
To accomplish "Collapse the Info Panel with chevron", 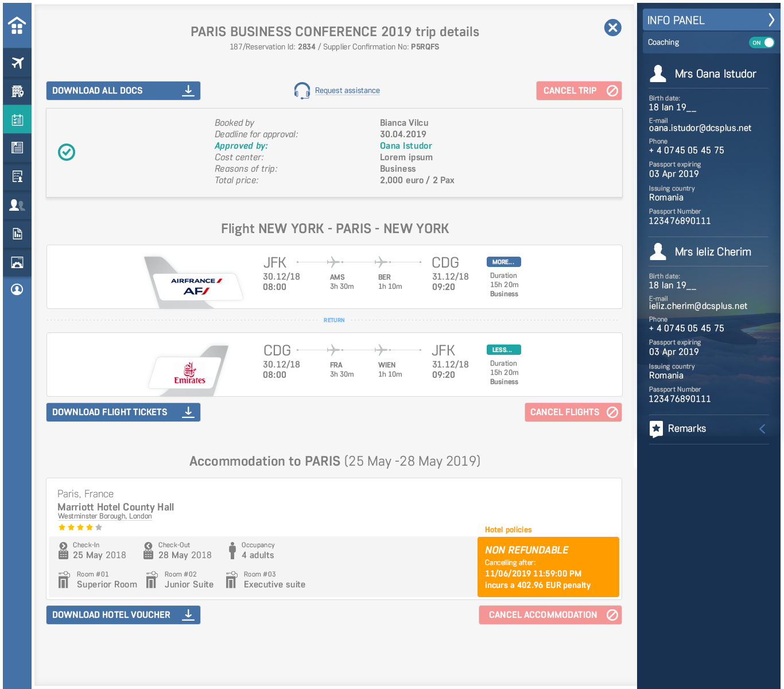I will [x=771, y=20].
